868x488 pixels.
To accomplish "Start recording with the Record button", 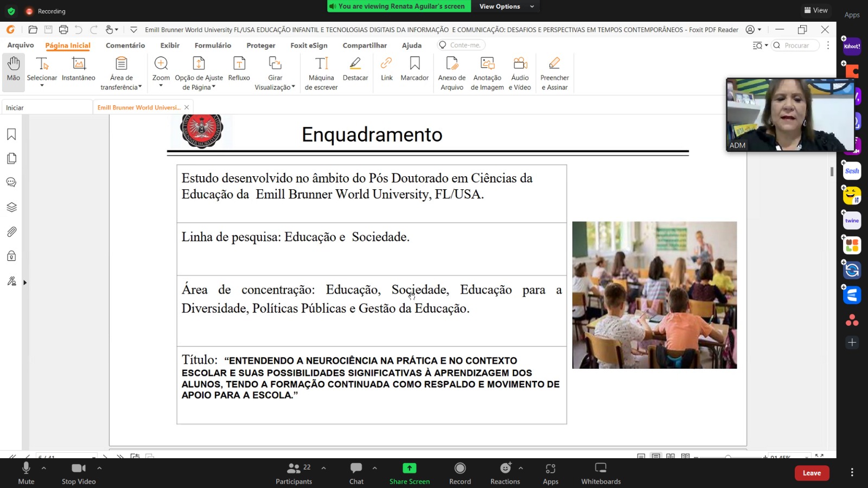I will (x=460, y=473).
